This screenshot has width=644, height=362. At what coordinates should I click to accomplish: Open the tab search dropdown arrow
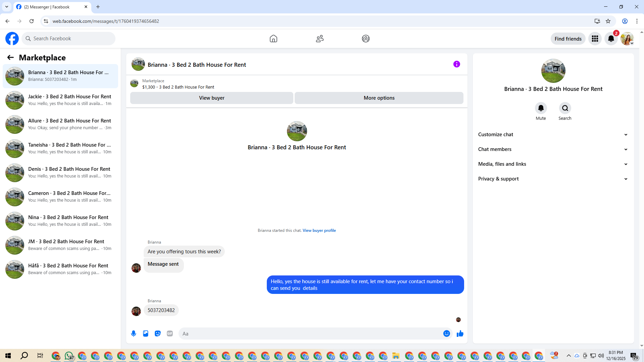coord(7,7)
